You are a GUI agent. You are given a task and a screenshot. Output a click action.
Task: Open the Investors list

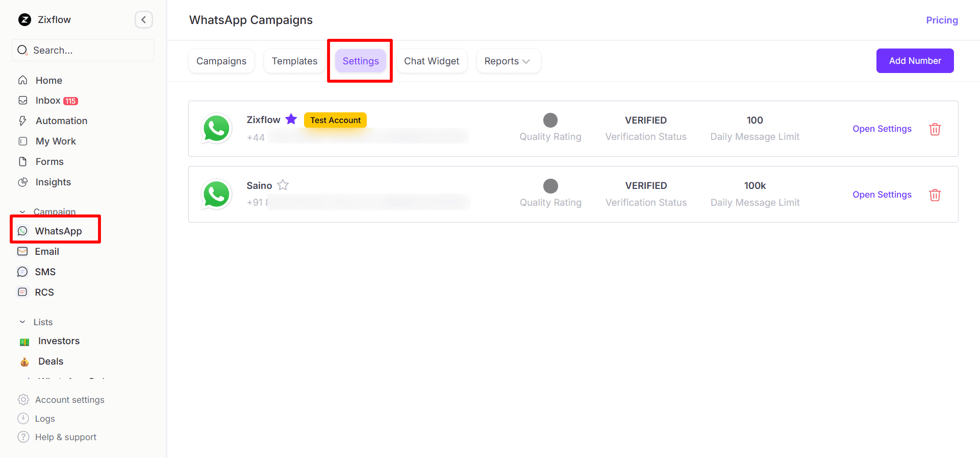[59, 341]
